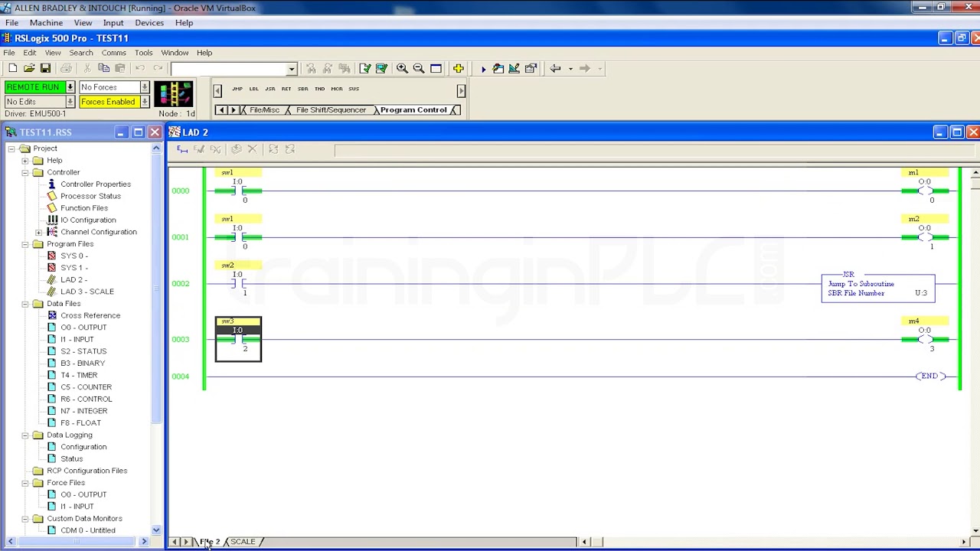Open VirtualBox Devices menu
The height and width of the screenshot is (551, 980).
[149, 23]
